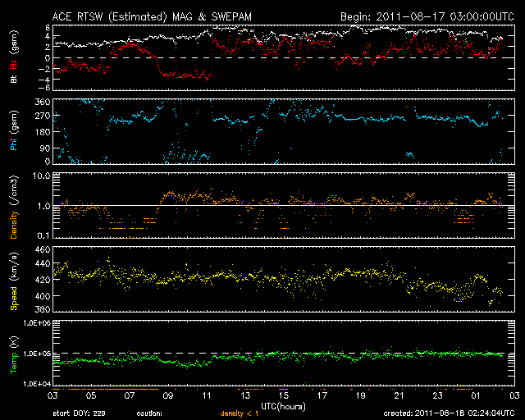Click the white Bt axis label
Viewport: 525px width, 420px height.
pyautogui.click(x=14, y=79)
